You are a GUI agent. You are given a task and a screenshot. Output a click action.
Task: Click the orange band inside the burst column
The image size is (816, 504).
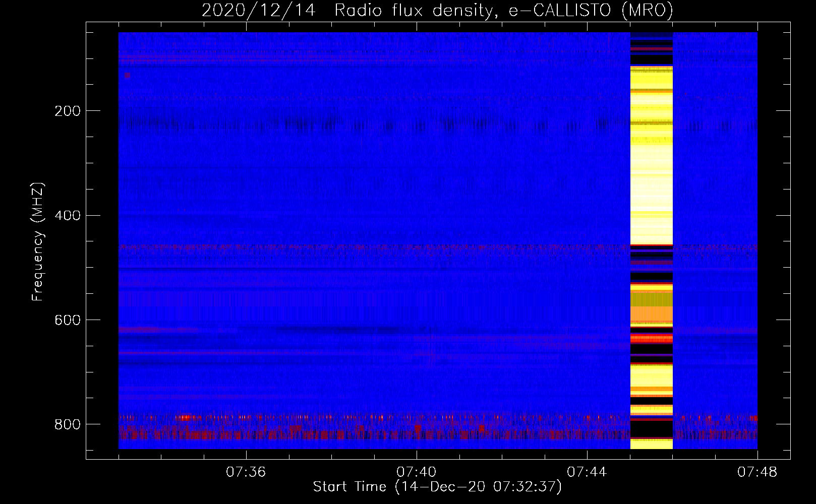(652, 314)
